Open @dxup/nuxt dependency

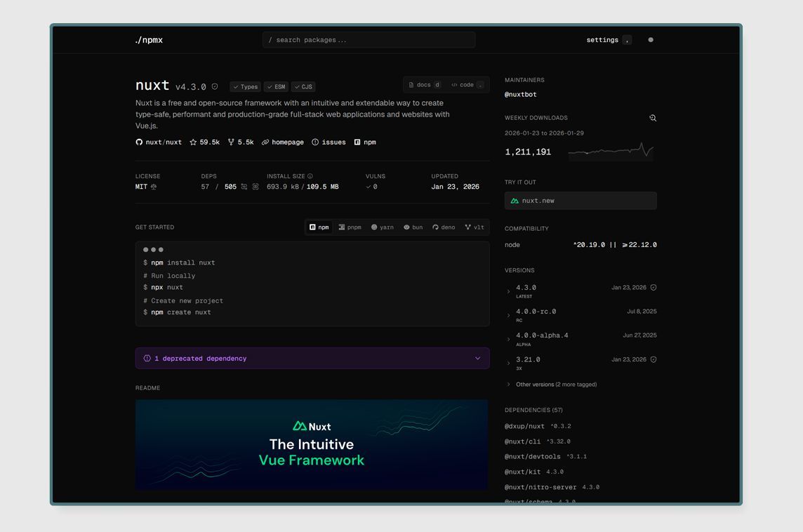pyautogui.click(x=524, y=426)
